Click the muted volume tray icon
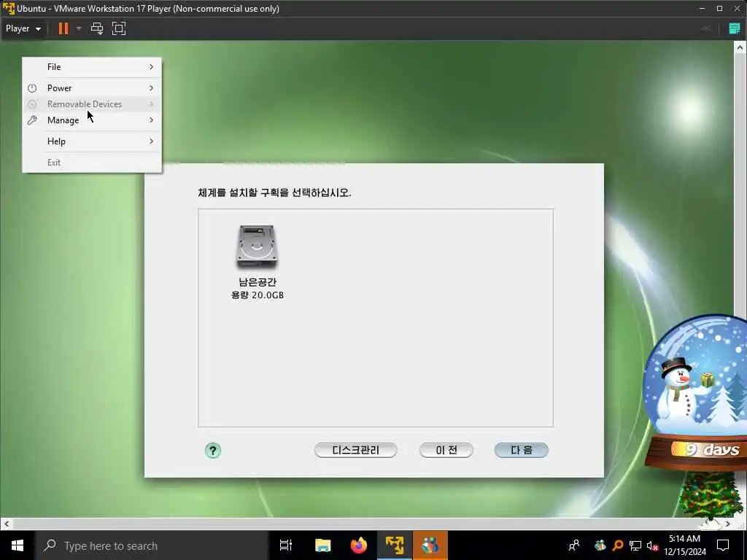Screen dimensions: 747x560 coord(653,545)
